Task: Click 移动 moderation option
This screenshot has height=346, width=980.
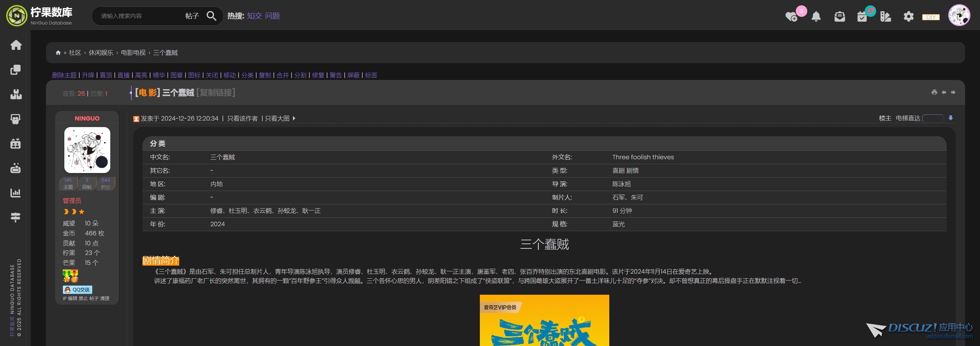Action: (x=230, y=75)
